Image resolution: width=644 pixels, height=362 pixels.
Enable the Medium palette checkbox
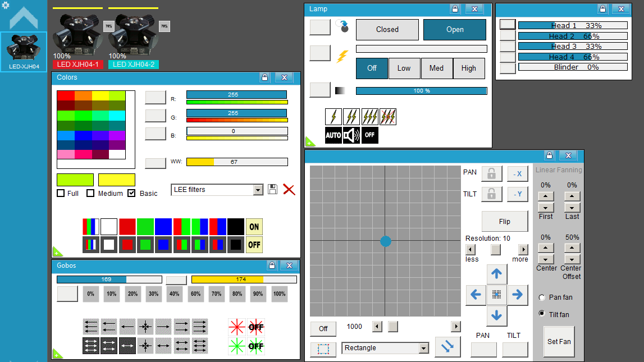click(90, 193)
